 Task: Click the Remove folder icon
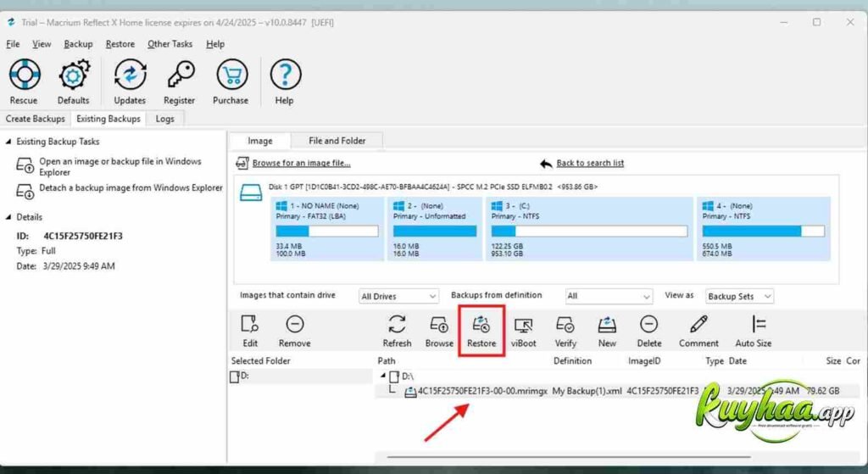click(x=294, y=332)
